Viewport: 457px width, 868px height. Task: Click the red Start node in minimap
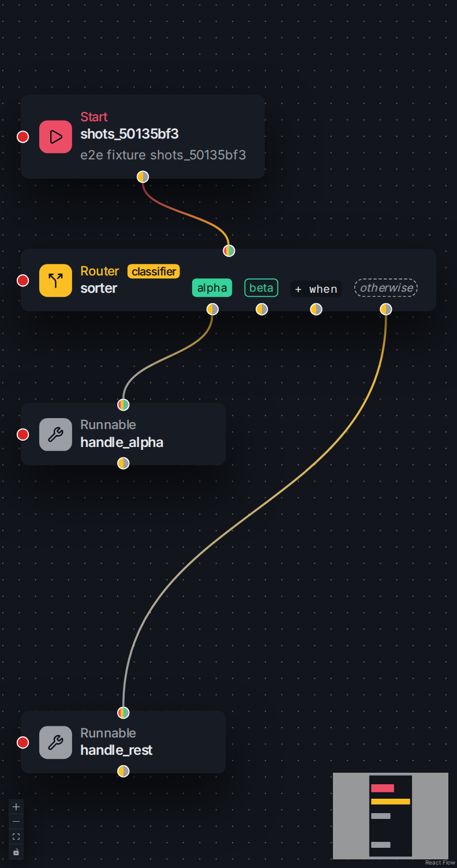pyautogui.click(x=383, y=788)
